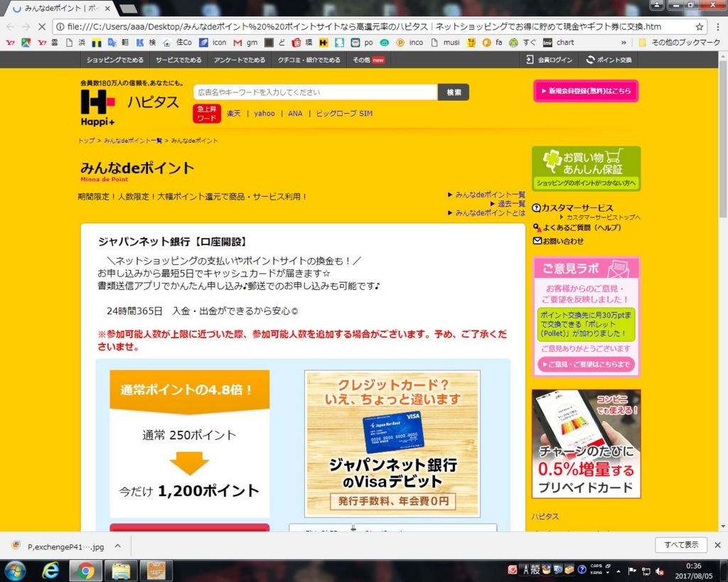Open the Gmail 'gm' bookmark
728x582 pixels.
click(245, 42)
